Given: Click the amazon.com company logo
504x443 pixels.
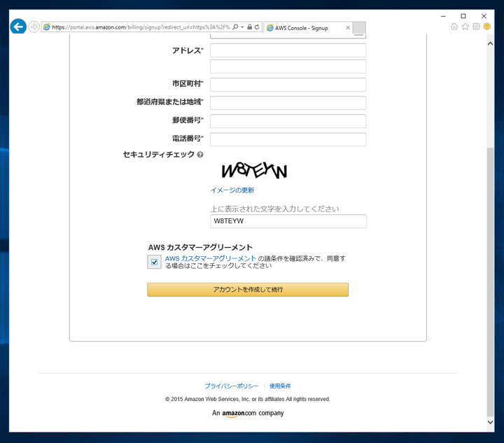Looking at the screenshot, I should 248,413.
